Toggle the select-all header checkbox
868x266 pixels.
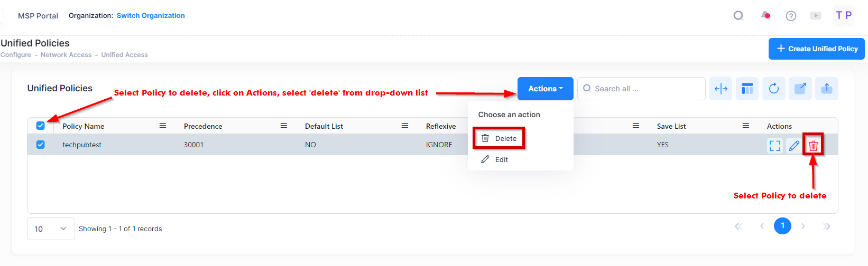(41, 126)
